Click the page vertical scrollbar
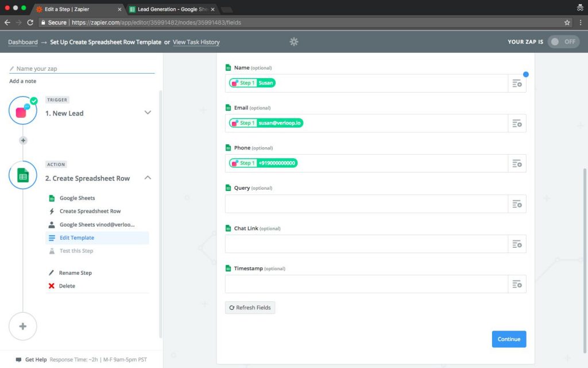The image size is (588, 368). (x=585, y=261)
